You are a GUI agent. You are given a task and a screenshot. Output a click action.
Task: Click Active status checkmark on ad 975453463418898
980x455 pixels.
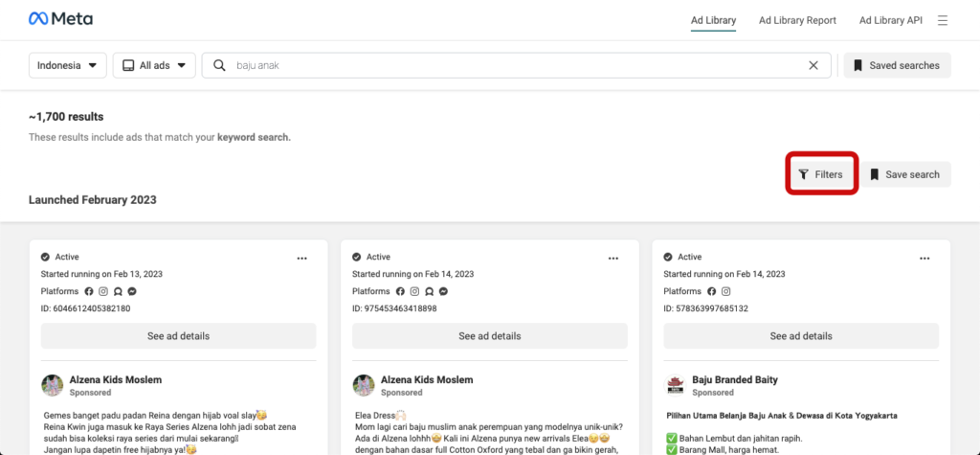356,257
